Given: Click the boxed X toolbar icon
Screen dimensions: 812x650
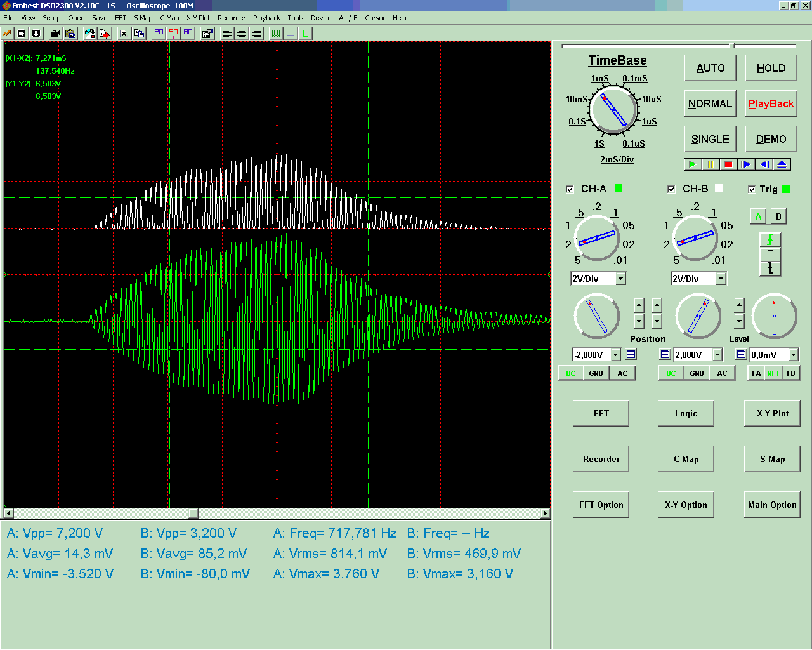Looking at the screenshot, I should tap(124, 34).
